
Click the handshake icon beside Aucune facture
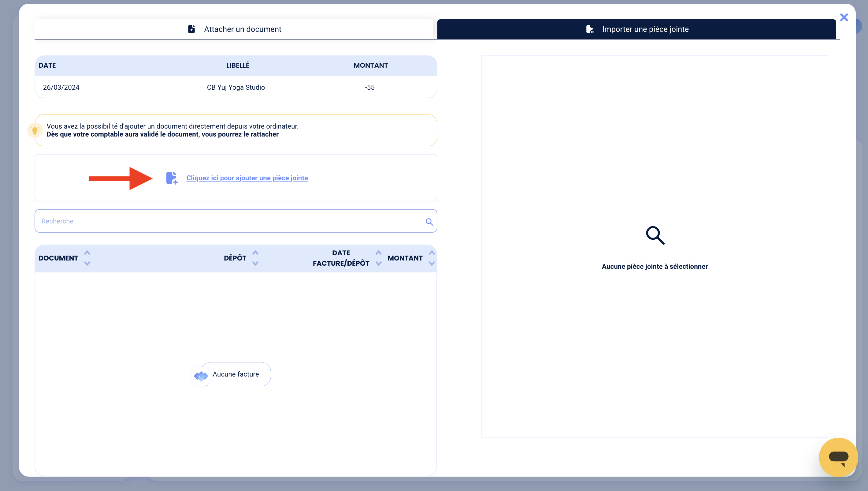tap(201, 376)
